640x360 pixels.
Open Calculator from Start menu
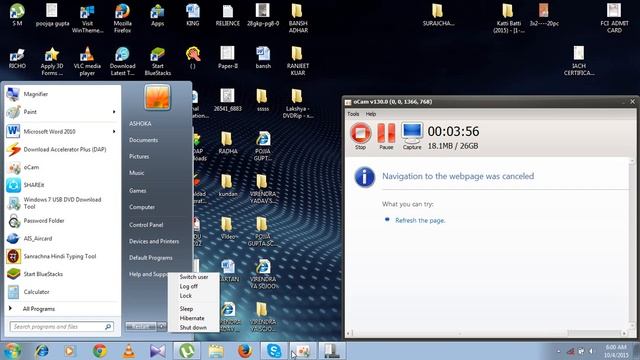pyautogui.click(x=61, y=292)
